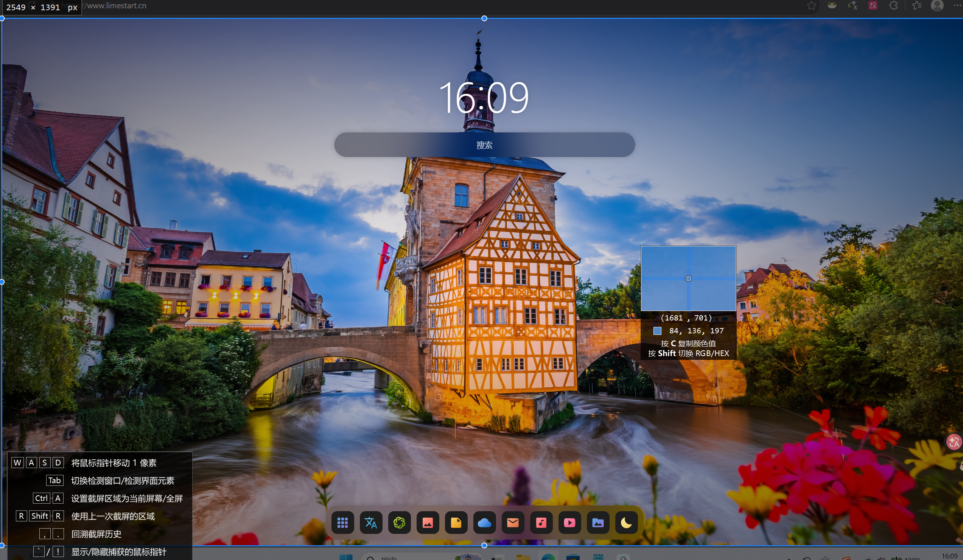The image size is (963, 560).
Task: Launch the green ChatGPT-style knot icon
Action: [399, 523]
